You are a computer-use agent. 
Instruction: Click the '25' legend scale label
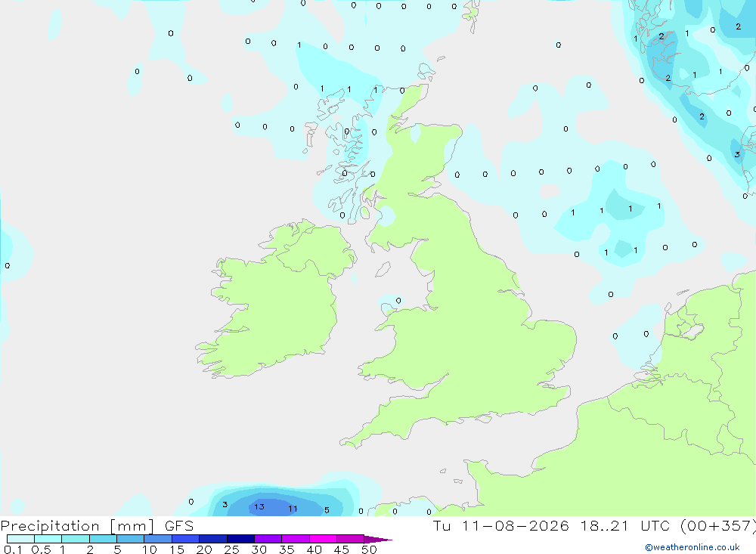pyautogui.click(x=231, y=549)
